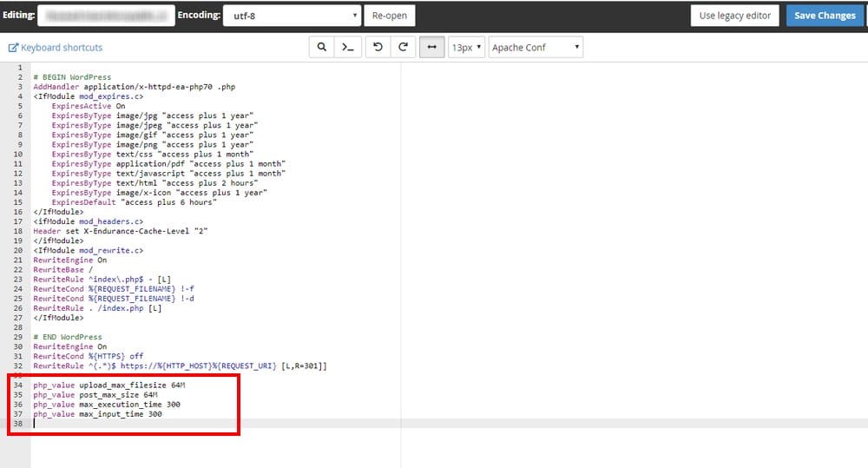Open the search tool in editor toolbar
Screen dimensions: 868x468
click(322, 47)
